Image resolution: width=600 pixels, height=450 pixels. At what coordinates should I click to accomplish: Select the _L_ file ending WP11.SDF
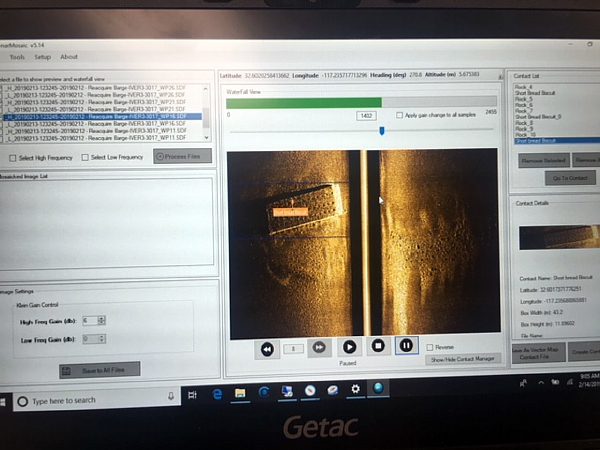pos(96,138)
